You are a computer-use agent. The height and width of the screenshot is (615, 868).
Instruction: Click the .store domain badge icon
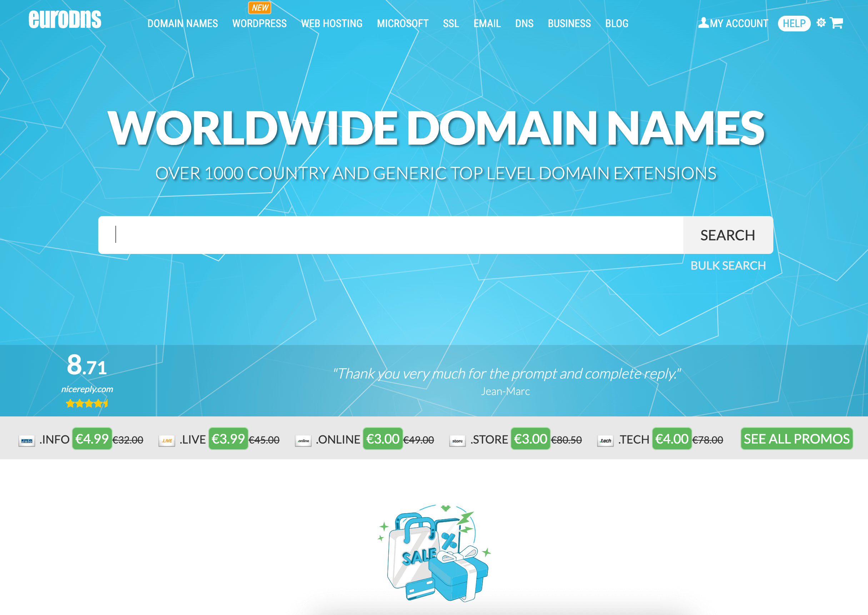tap(457, 441)
